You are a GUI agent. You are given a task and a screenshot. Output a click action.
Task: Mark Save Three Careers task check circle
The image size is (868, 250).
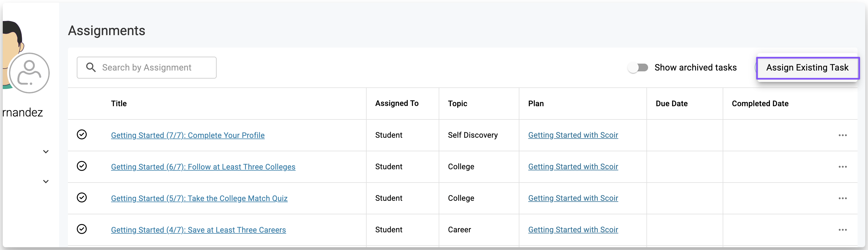point(82,229)
